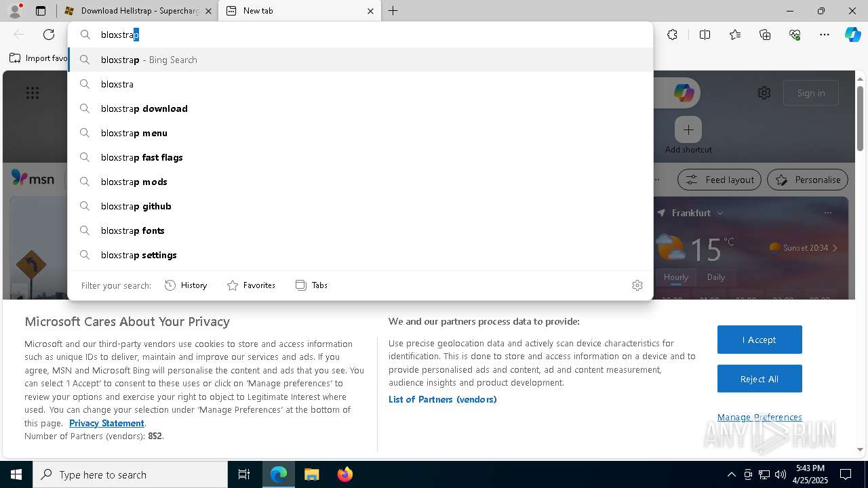Open the network tray icon
Viewport: 868px width, 488px height.
point(764,474)
